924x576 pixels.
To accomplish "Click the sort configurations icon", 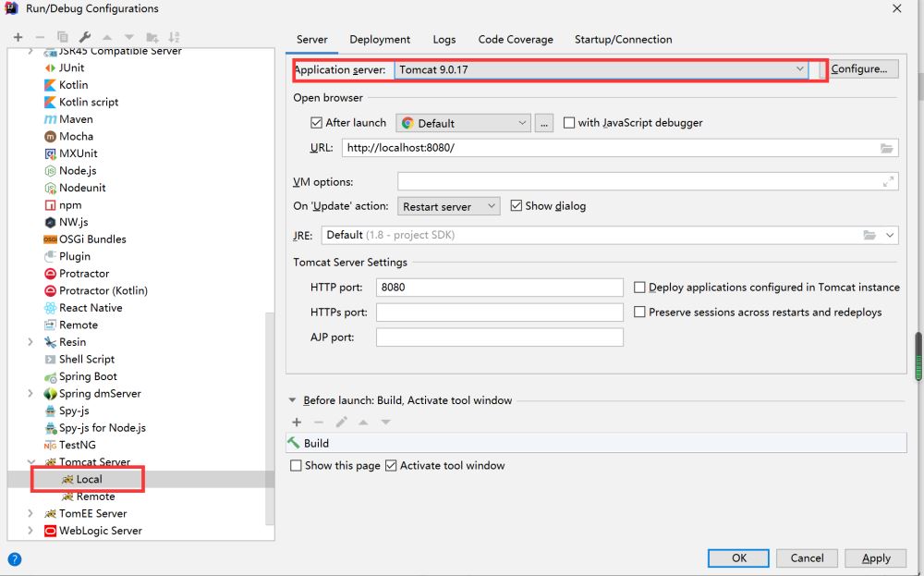I will tap(174, 37).
